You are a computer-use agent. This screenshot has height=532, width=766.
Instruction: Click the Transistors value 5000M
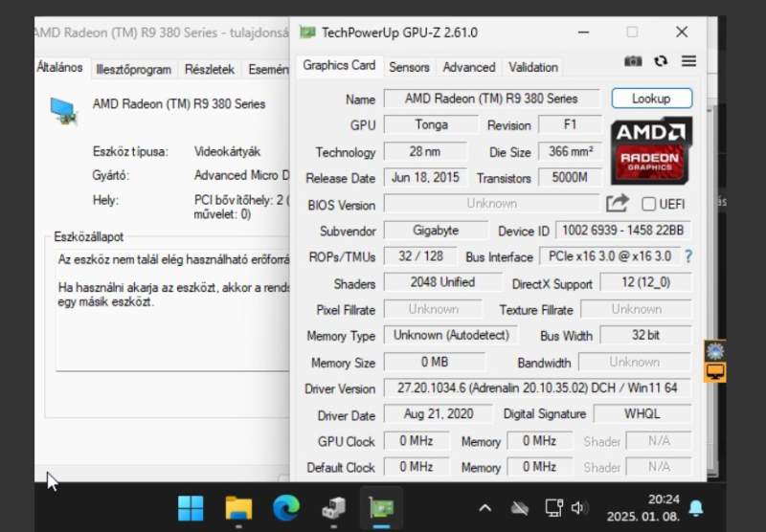570,177
